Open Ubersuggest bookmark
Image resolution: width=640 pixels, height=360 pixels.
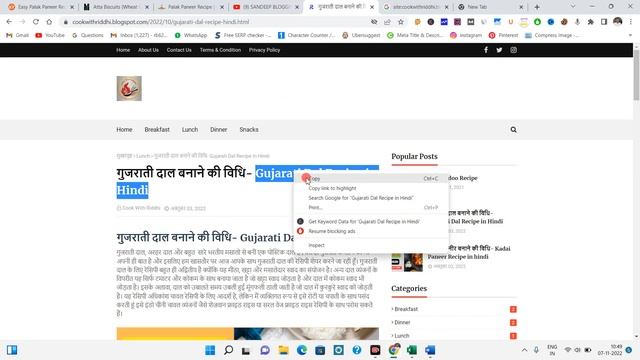point(361,35)
